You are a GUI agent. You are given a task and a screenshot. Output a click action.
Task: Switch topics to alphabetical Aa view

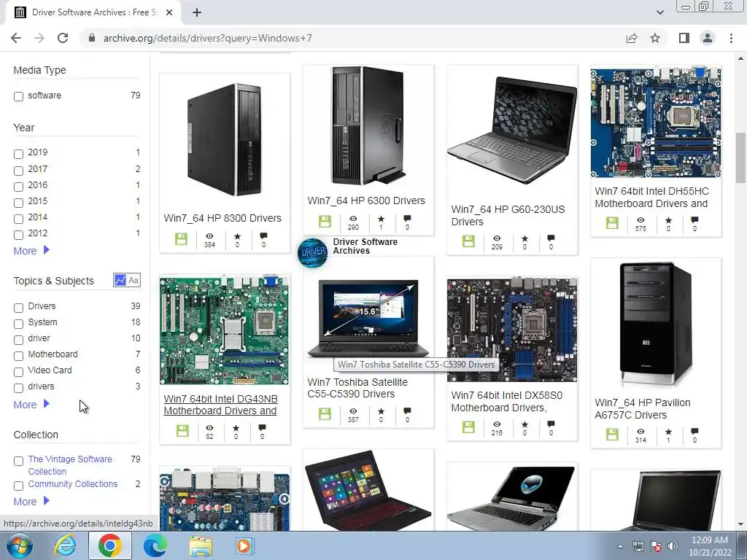[134, 280]
